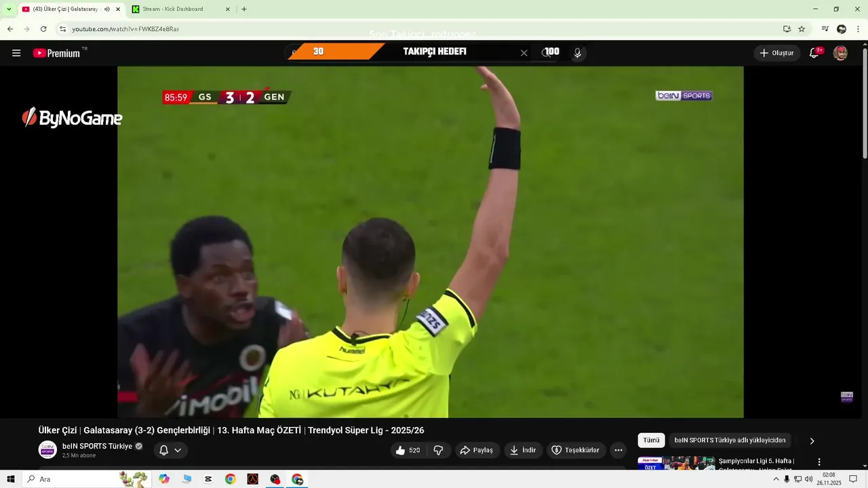Show next filter chips with right chevron
Viewport: 868px width, 488px height.
[x=812, y=441]
